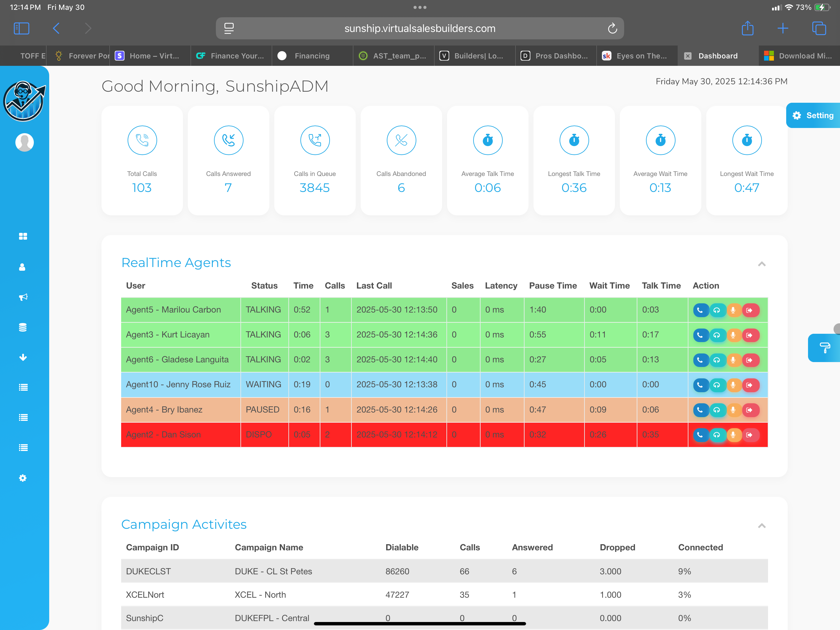Image resolution: width=840 pixels, height=630 pixels.
Task: Click the sunship.virtualsalesbuilders.com address bar
Action: coord(419,29)
